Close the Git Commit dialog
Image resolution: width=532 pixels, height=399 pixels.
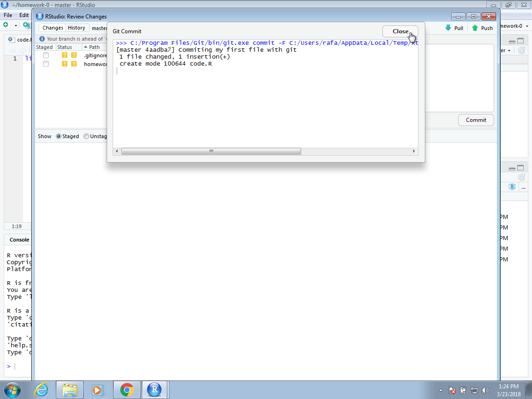(x=400, y=31)
